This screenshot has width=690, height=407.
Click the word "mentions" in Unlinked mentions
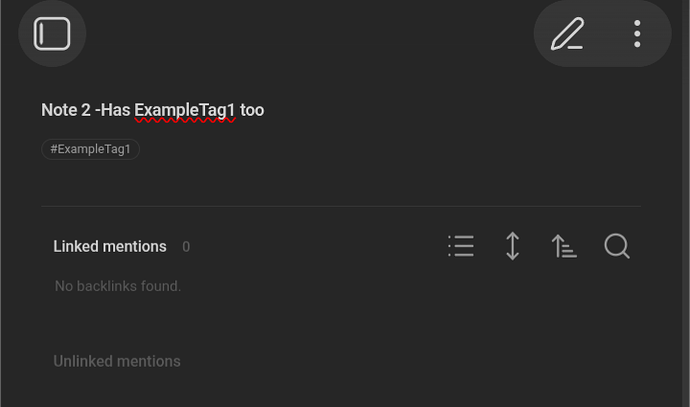146,361
